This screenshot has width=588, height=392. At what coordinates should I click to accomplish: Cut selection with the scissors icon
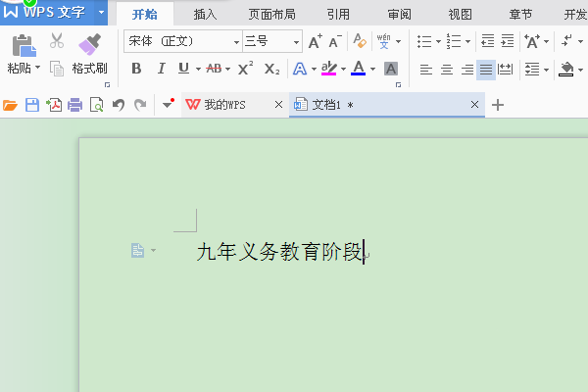pyautogui.click(x=57, y=40)
